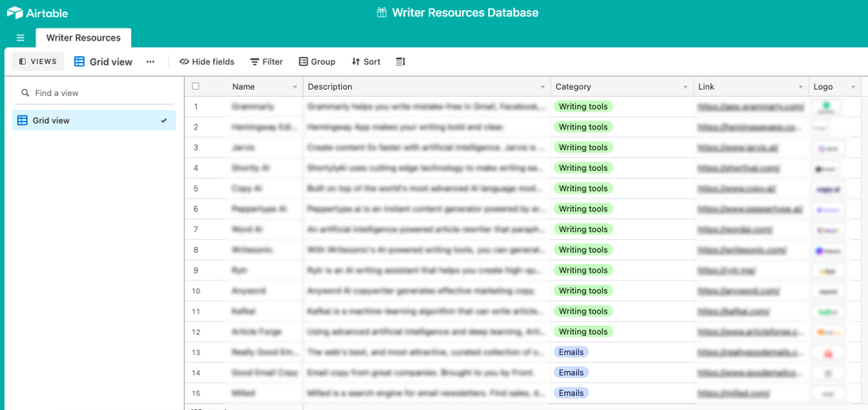This screenshot has width=868, height=410.
Task: Click the Category column header
Action: click(622, 87)
